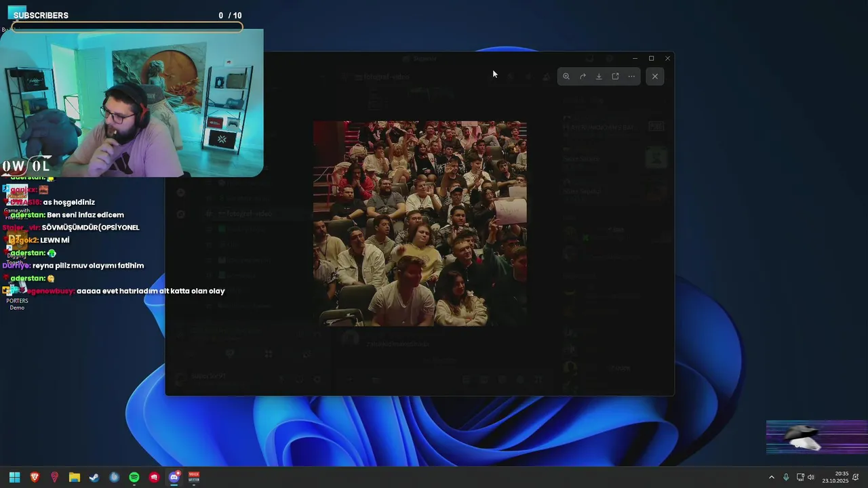Open the volume speaker tray icon
The width and height of the screenshot is (868, 488).
(811, 477)
